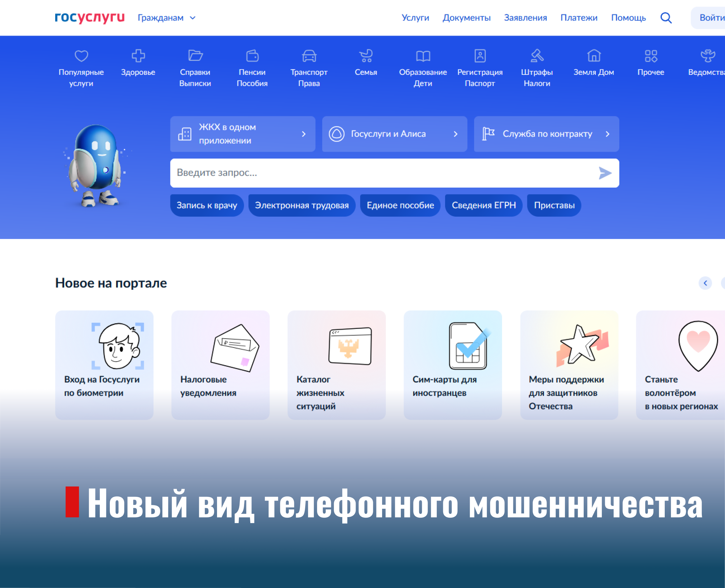This screenshot has width=725, height=588.
Task: Open the ЖКХ в одном приложении banner
Action: point(243,134)
